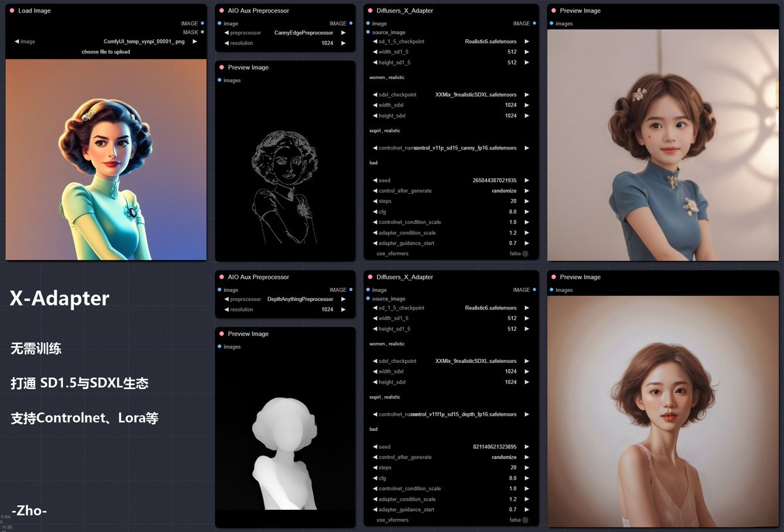Screen dimensions: 784x532
Task: Click image input port of DepthAnythingPreprocessor AIO node
Action: [220, 290]
